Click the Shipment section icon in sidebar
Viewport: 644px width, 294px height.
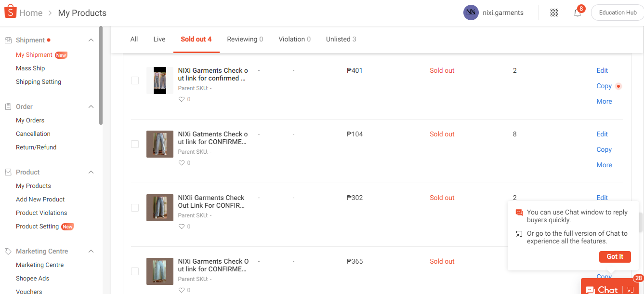point(8,40)
